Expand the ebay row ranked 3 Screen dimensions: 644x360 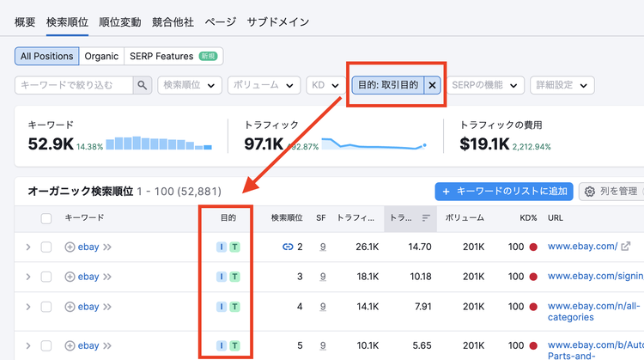(x=28, y=277)
